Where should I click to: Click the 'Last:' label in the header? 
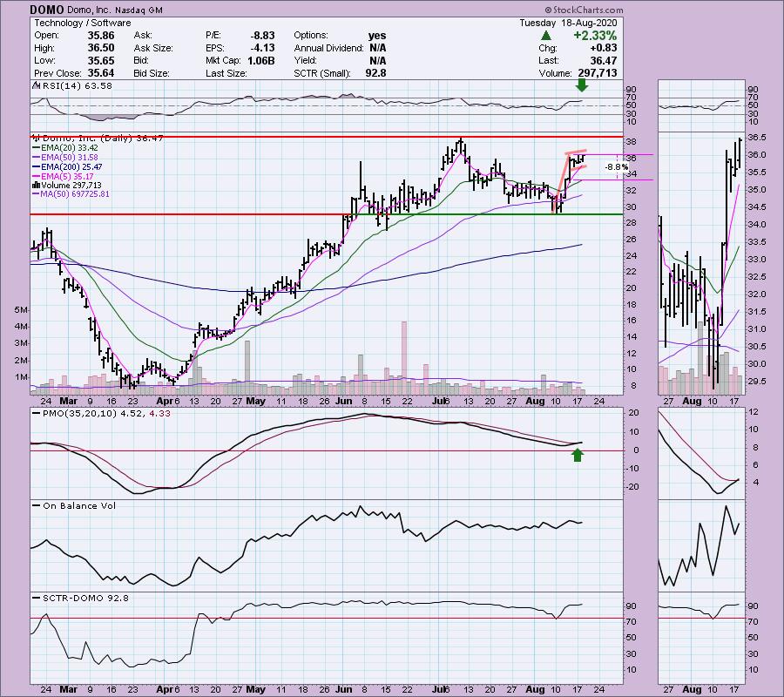point(549,60)
